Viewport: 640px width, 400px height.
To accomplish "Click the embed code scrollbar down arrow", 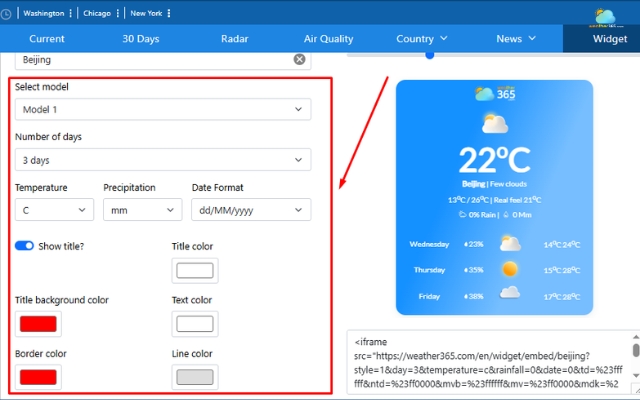I will [636, 375].
